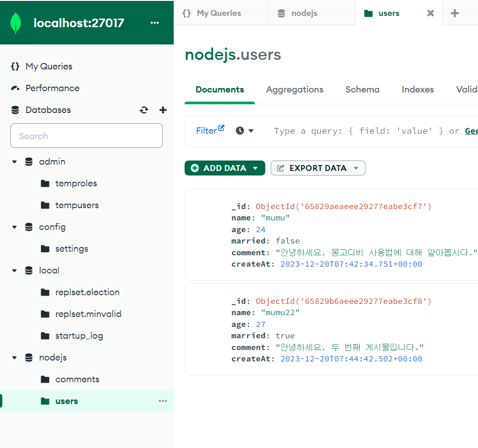This screenshot has width=478, height=448.
Task: Click the settings collection folder icon
Action: [45, 249]
